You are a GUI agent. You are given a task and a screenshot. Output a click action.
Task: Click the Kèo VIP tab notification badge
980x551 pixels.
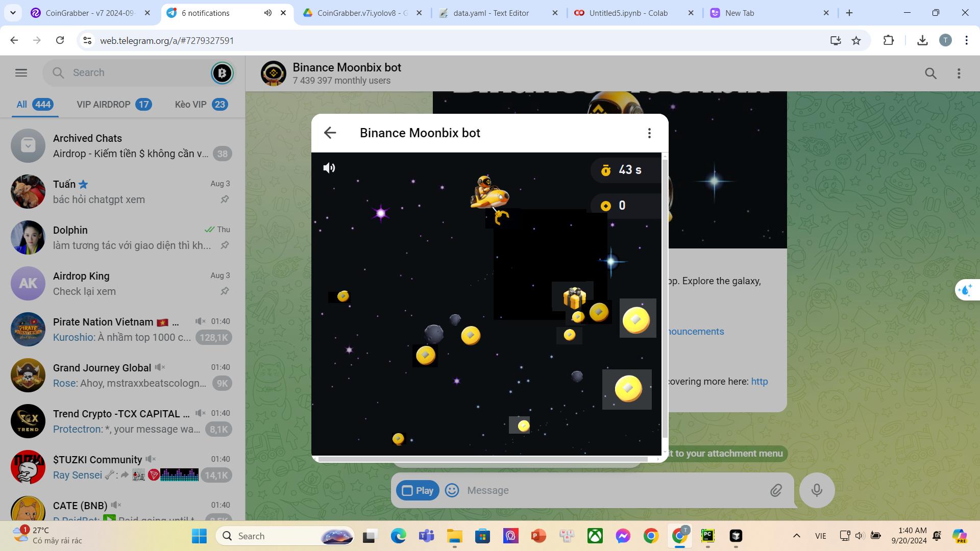tap(220, 104)
